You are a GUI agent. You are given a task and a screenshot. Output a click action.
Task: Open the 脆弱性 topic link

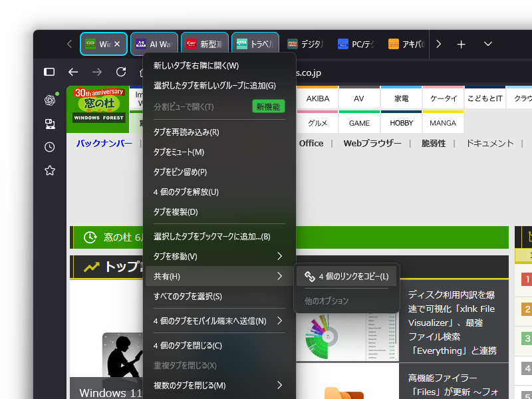(434, 143)
